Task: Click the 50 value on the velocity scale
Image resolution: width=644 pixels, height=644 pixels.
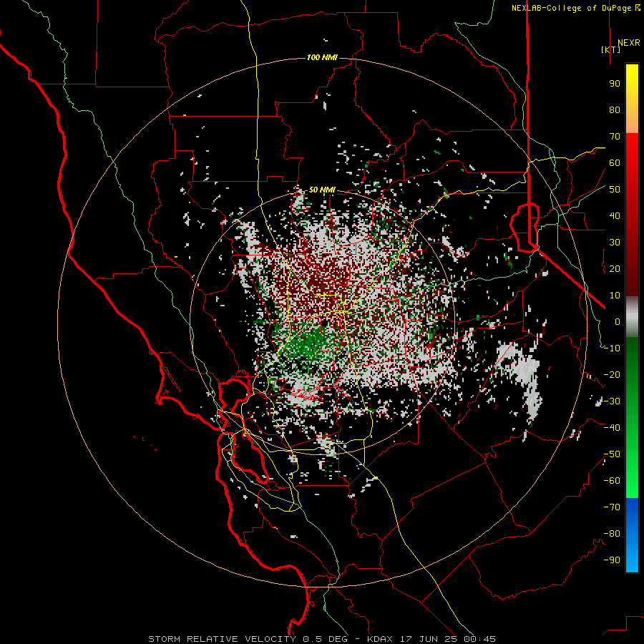Action: click(x=615, y=190)
